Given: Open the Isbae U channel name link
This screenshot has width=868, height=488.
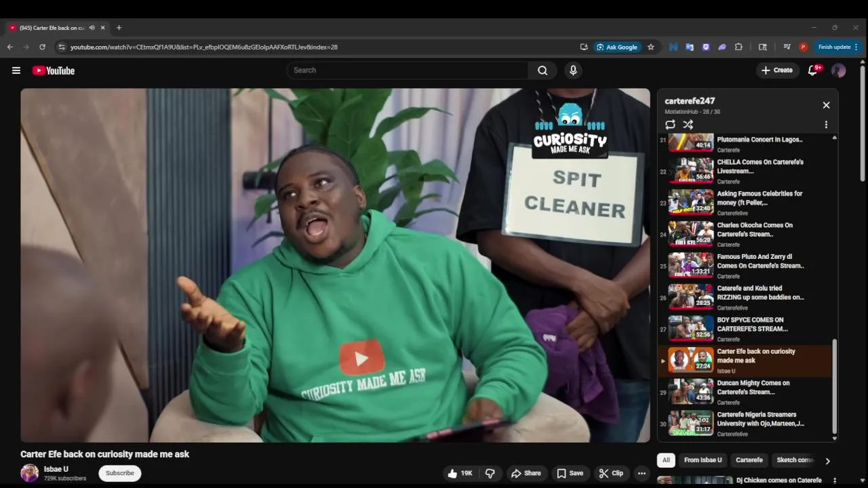Looking at the screenshot, I should tap(56, 469).
